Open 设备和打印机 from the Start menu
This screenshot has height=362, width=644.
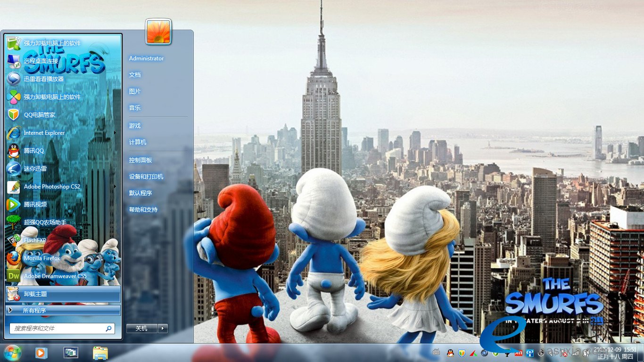click(x=146, y=177)
